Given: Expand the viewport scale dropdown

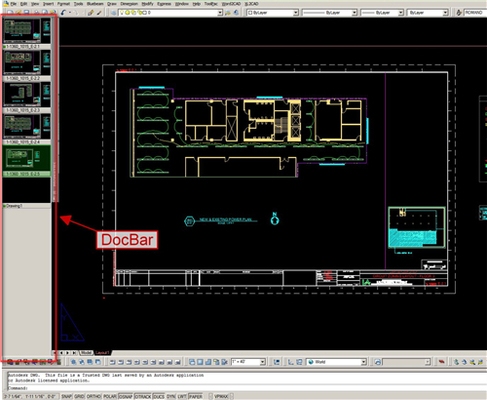Looking at the screenshot, I should point(263,362).
